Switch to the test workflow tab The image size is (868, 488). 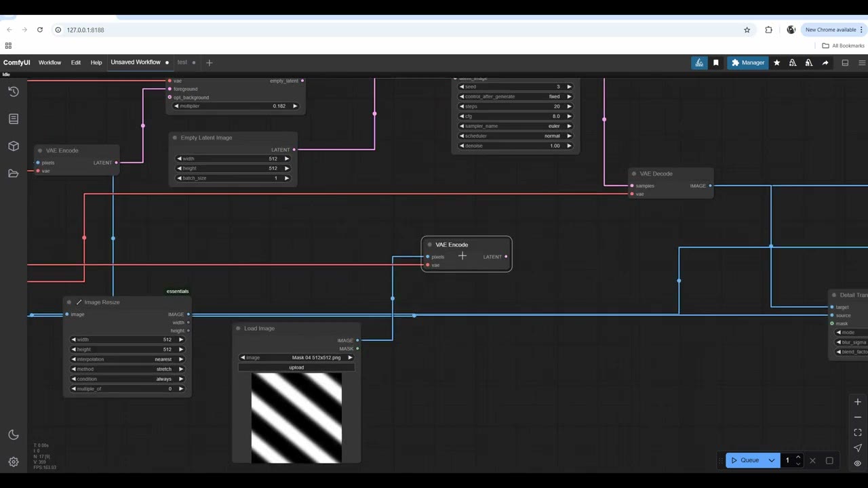182,62
